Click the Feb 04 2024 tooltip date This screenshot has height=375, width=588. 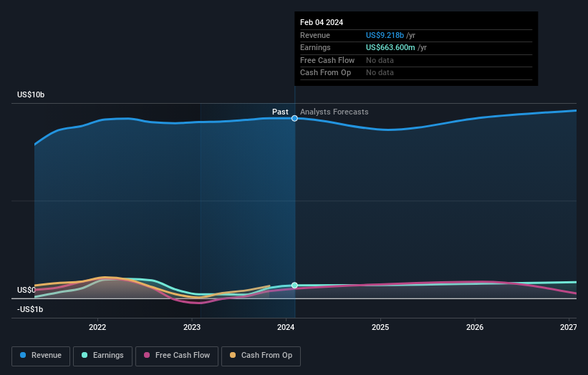(x=322, y=22)
